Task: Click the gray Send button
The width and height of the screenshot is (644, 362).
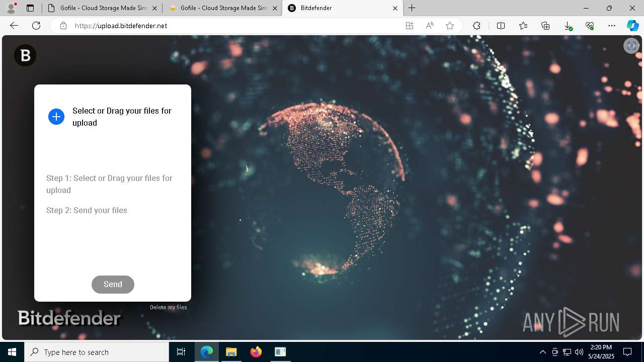Action: (113, 284)
